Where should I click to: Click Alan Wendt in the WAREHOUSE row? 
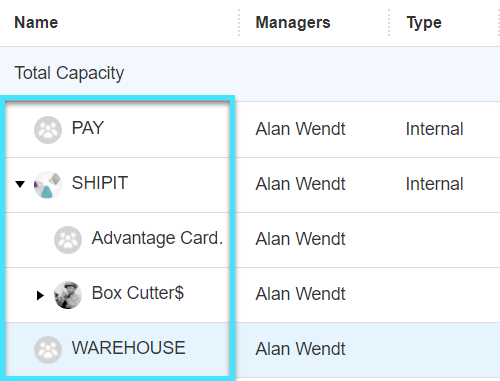coord(300,349)
